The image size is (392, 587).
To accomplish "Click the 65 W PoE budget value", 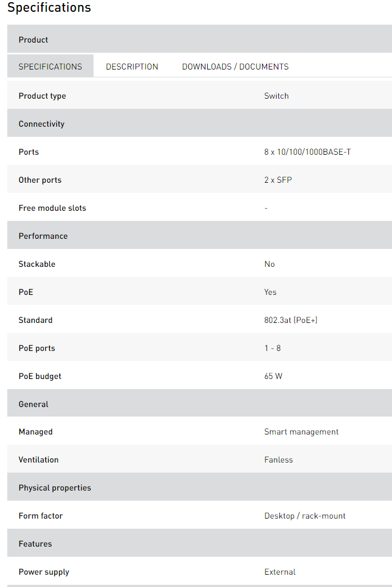I will (273, 376).
